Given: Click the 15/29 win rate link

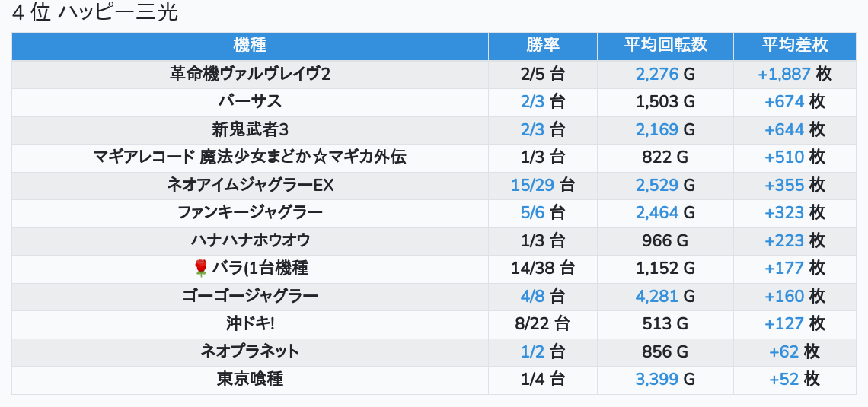Looking at the screenshot, I should [x=532, y=186].
